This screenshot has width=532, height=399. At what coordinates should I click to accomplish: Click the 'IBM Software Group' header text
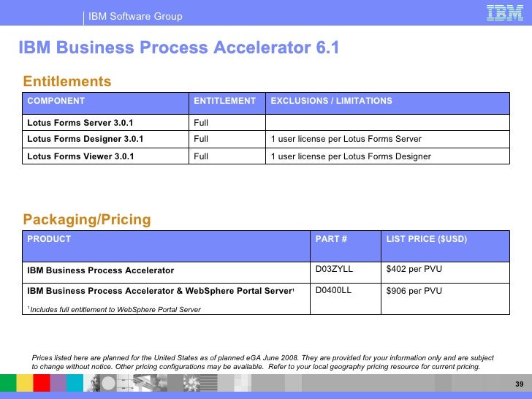[135, 16]
